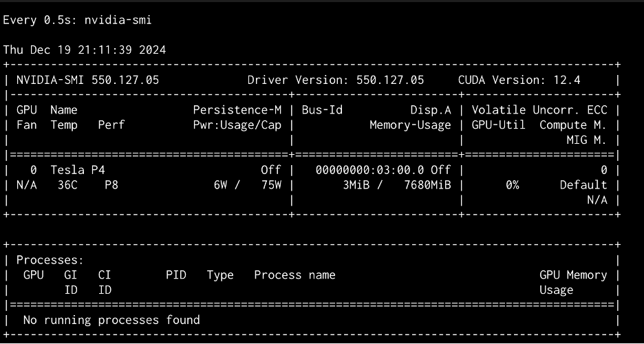Click the 'NVIDIA-SMI 550.127.05' version text

(x=87, y=80)
